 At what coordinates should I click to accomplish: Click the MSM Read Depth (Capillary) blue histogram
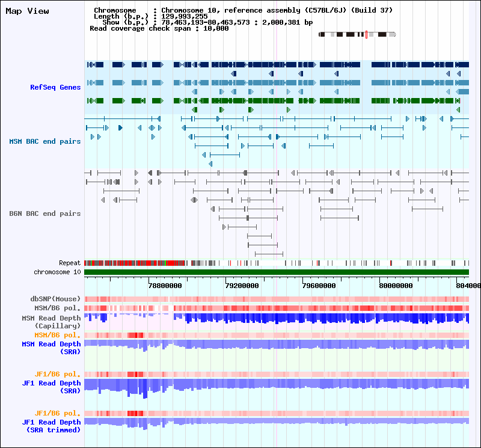click(x=277, y=319)
